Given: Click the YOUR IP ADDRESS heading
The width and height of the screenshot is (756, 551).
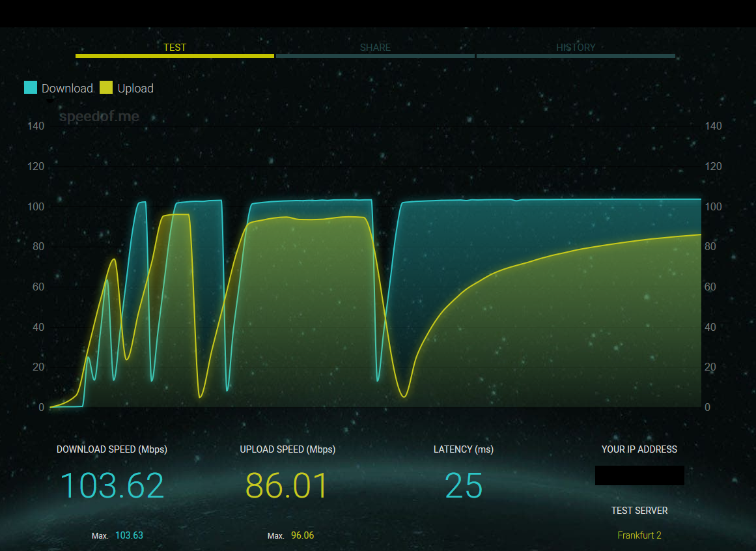Looking at the screenshot, I should coord(639,449).
